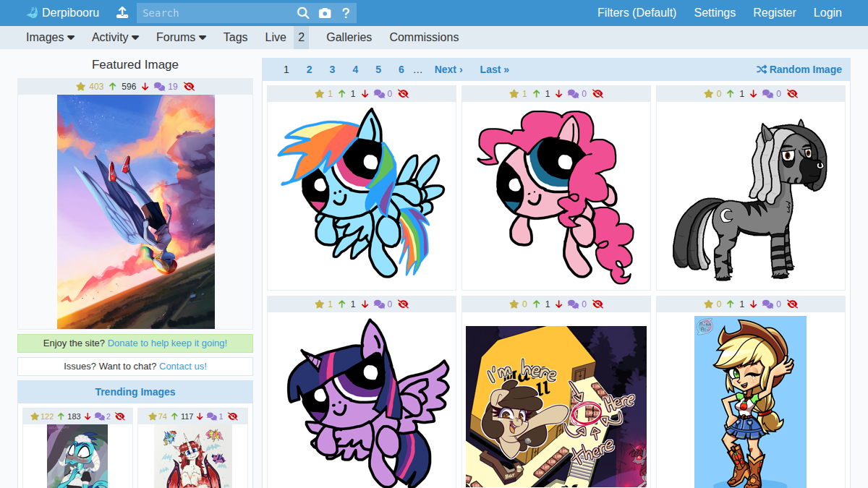
Task: Go to page 2 of results
Action: pyautogui.click(x=309, y=69)
